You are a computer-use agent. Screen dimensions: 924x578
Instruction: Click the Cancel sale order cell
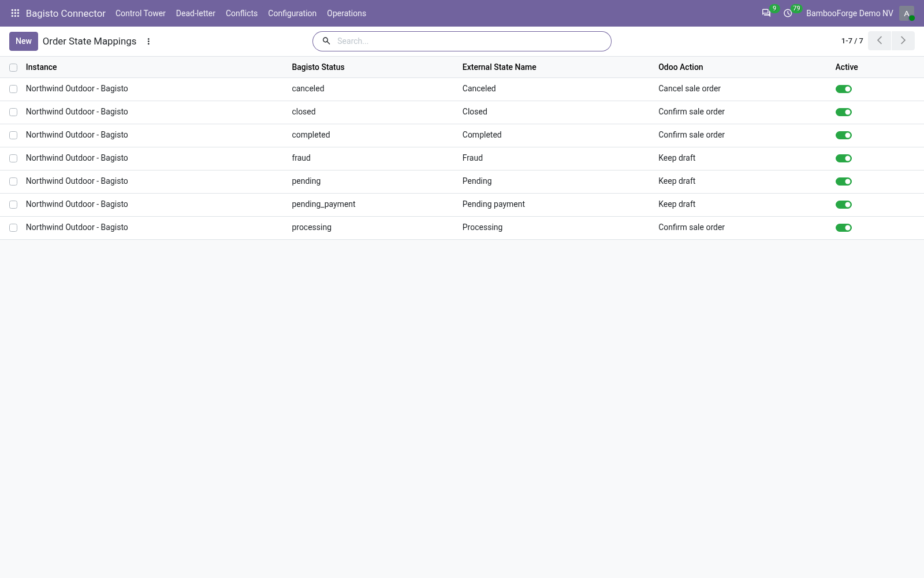(690, 89)
